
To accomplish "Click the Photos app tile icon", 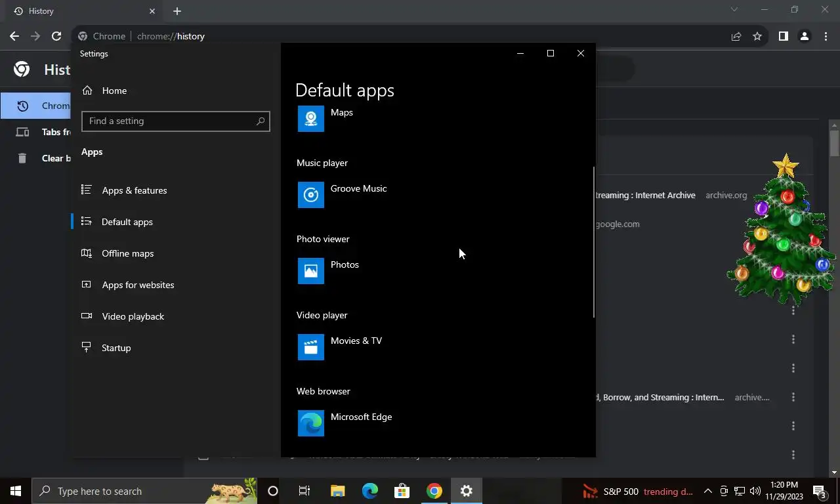I will coord(311,271).
